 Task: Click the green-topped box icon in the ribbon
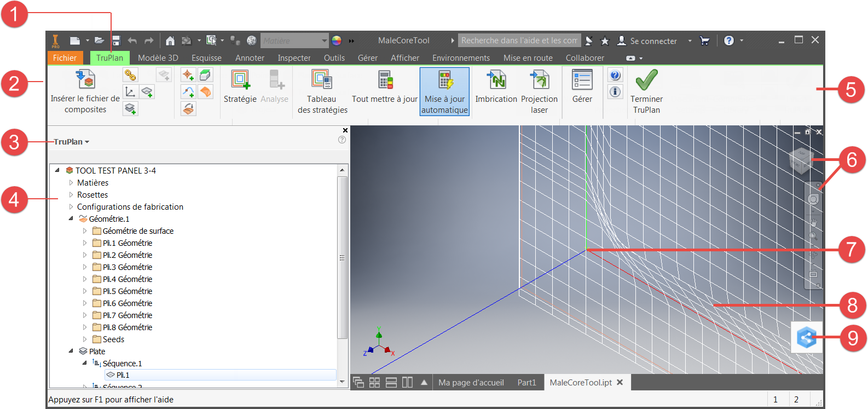pyautogui.click(x=206, y=75)
